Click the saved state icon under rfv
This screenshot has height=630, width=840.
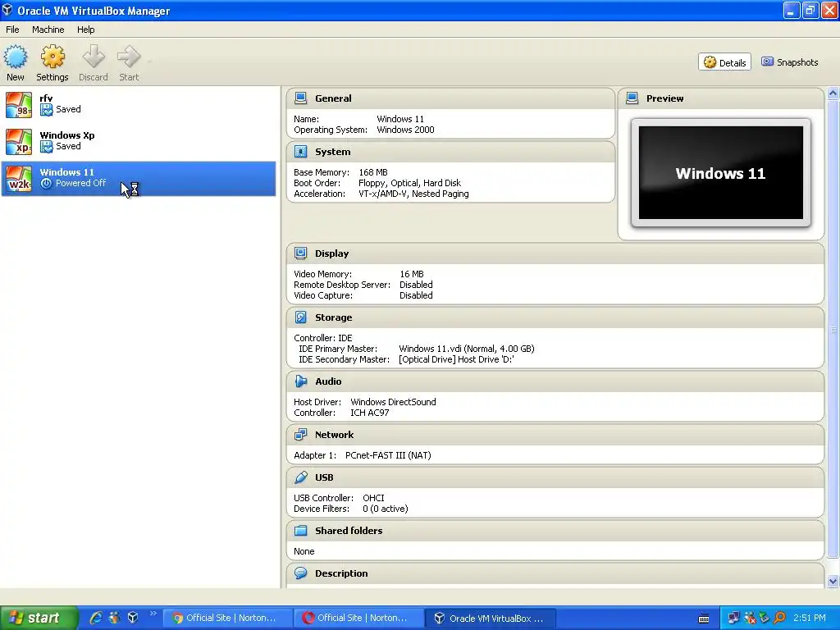[x=47, y=109]
